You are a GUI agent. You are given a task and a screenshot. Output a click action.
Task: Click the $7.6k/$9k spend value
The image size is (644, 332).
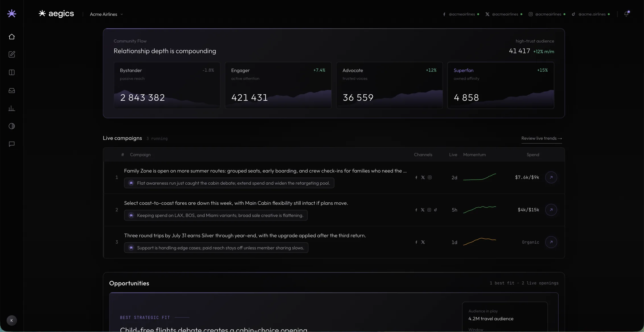(x=527, y=177)
